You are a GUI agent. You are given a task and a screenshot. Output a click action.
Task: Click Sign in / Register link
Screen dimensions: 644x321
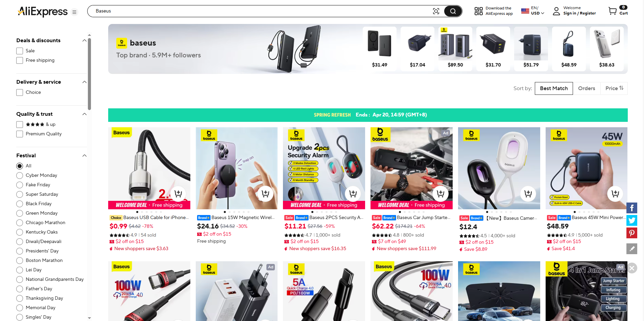click(579, 14)
